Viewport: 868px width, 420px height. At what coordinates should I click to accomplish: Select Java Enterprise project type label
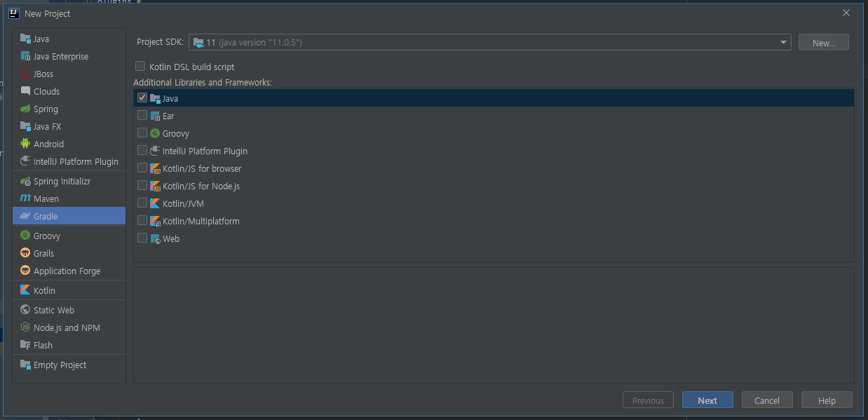pos(61,56)
